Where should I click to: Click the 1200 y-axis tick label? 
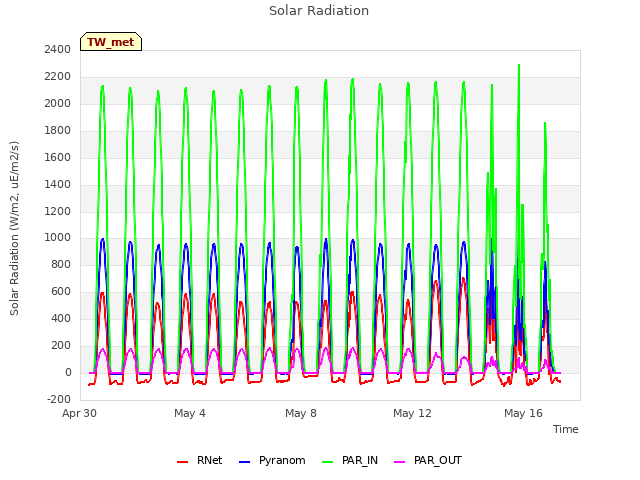[x=58, y=211]
